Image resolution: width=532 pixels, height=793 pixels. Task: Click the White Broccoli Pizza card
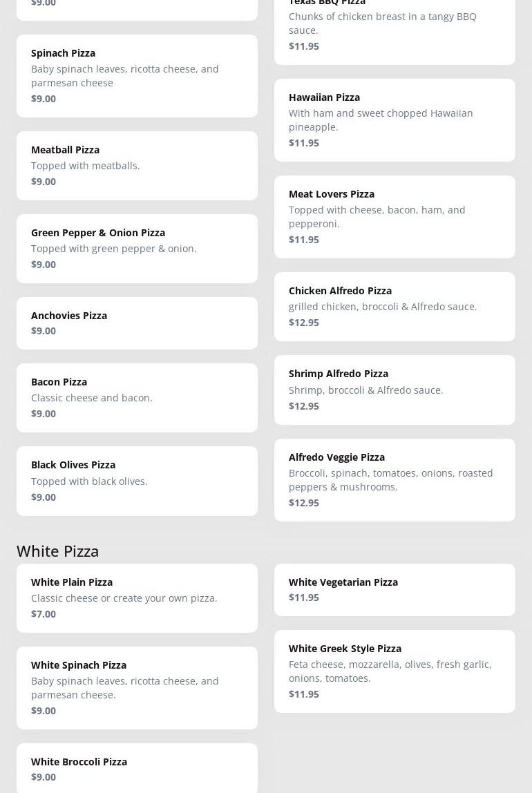coord(137,768)
